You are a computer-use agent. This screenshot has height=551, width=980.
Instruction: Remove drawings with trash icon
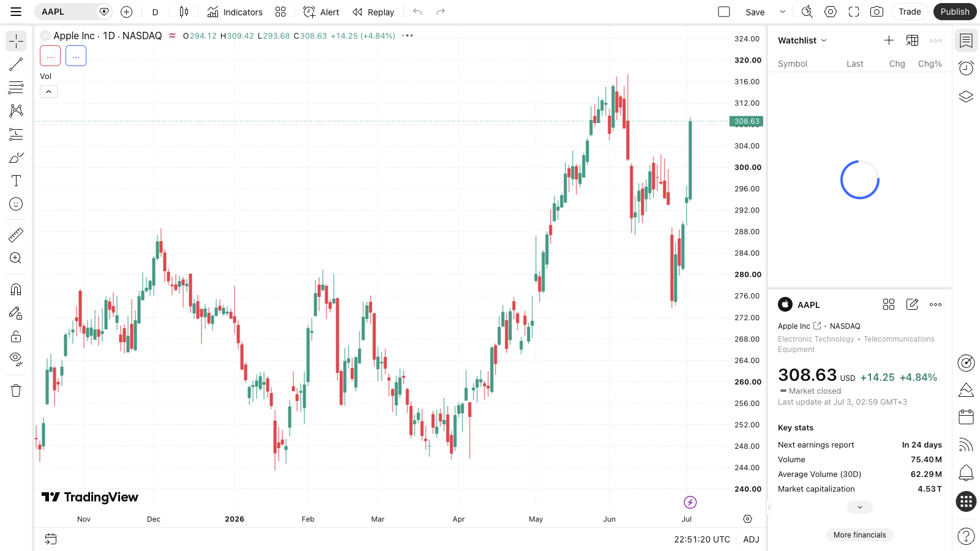pos(16,391)
